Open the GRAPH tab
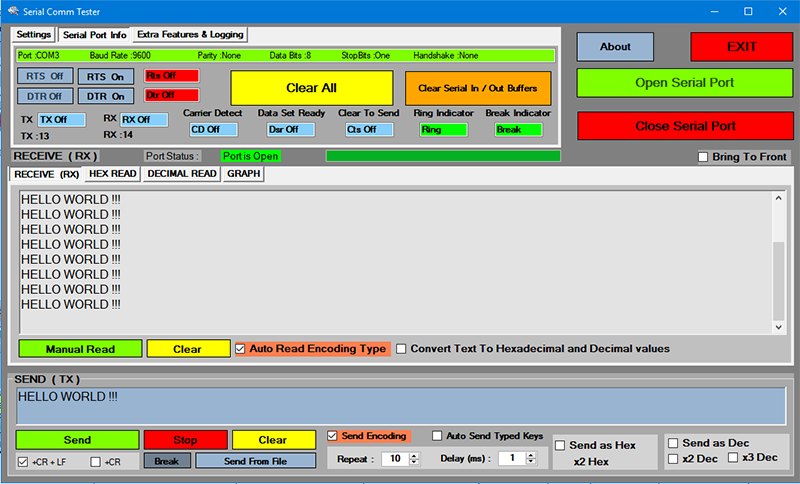The image size is (800, 484). [x=243, y=174]
